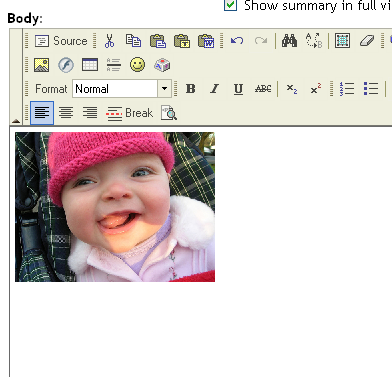The width and height of the screenshot is (392, 377).
Task: Click the Remove Format eraser icon
Action: (367, 41)
